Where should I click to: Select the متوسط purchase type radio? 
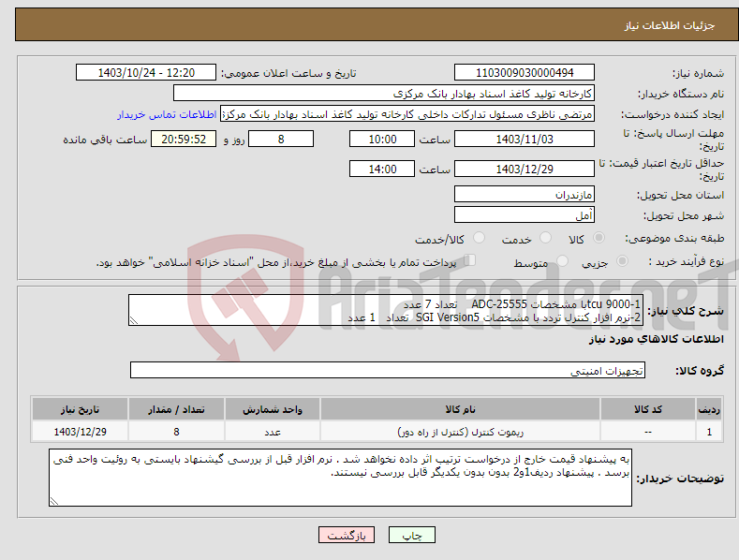click(562, 261)
